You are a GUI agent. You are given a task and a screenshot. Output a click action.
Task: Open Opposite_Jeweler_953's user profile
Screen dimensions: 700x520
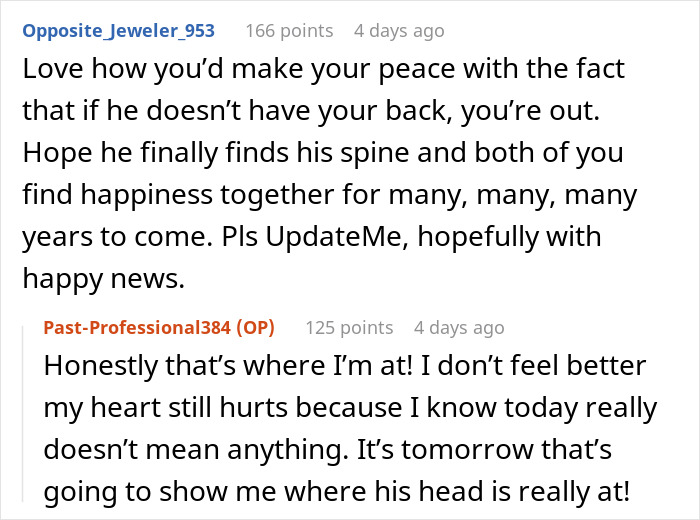[118, 31]
